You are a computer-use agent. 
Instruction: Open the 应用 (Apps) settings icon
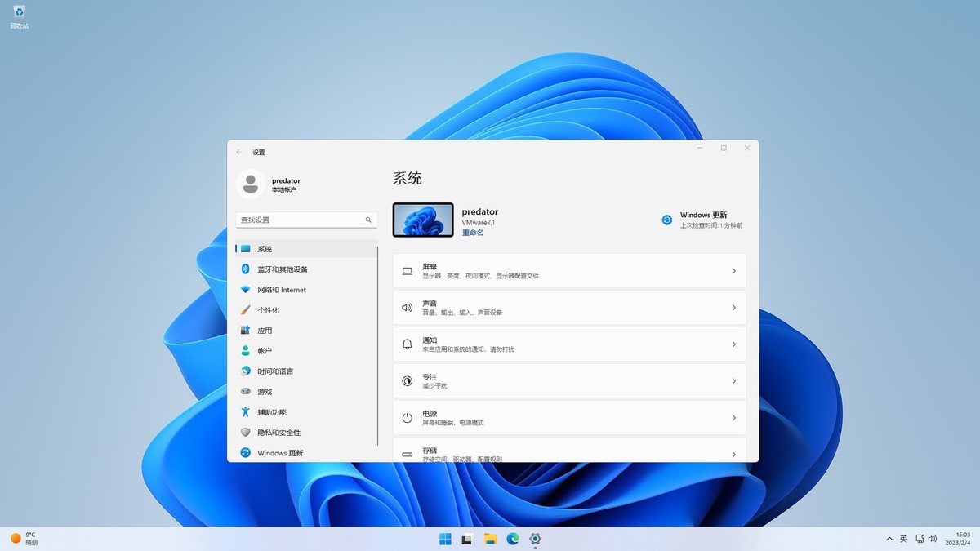pos(245,331)
